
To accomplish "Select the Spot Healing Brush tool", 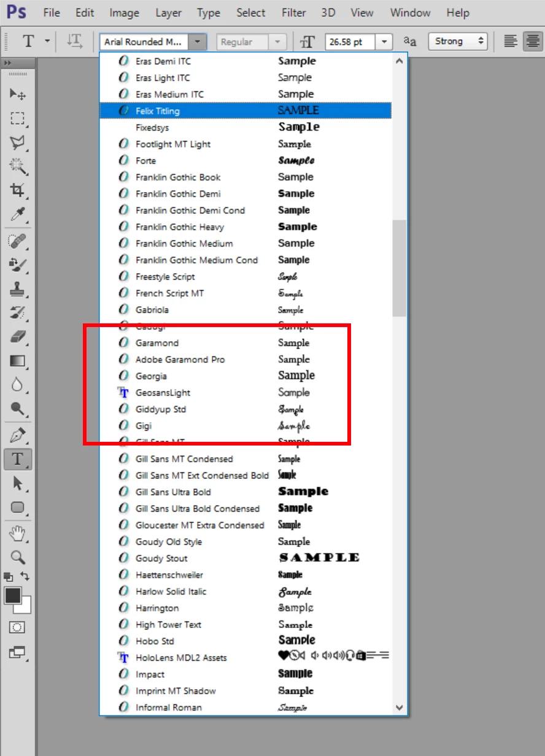I will [x=18, y=241].
